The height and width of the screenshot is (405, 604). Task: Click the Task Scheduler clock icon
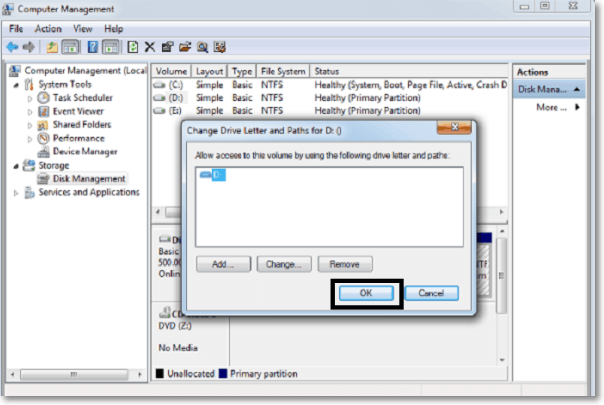pos(43,98)
